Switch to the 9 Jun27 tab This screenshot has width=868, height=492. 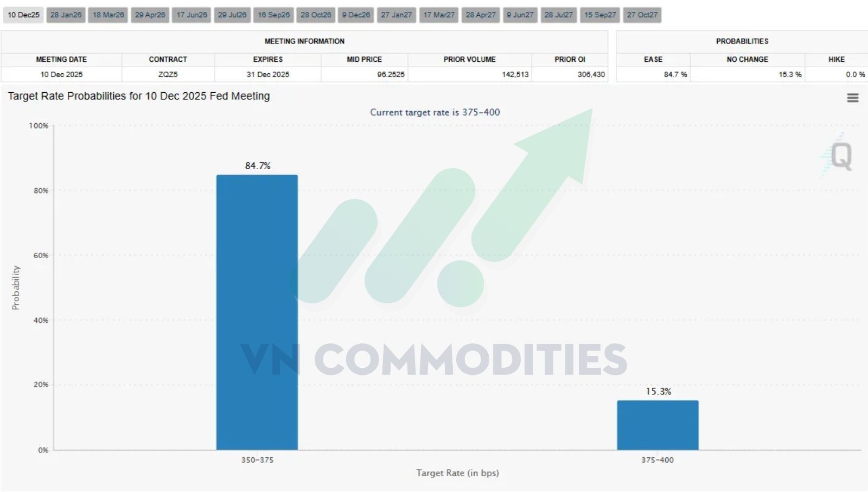520,15
